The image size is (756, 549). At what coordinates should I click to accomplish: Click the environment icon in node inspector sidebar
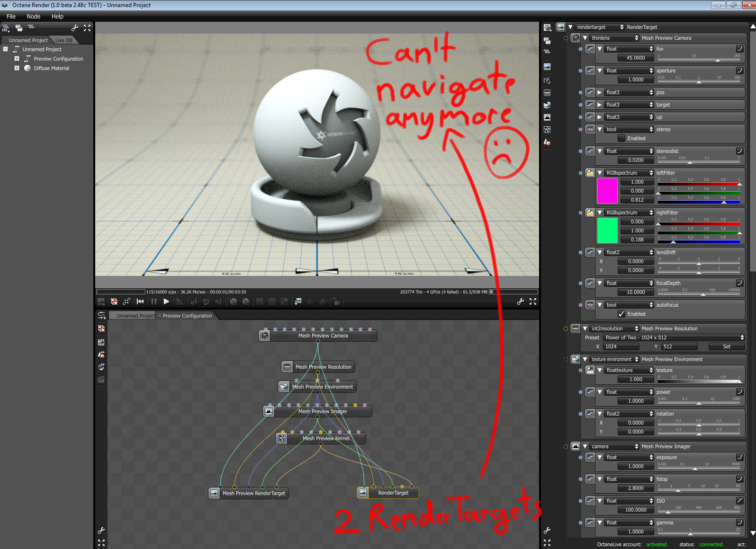(547, 105)
